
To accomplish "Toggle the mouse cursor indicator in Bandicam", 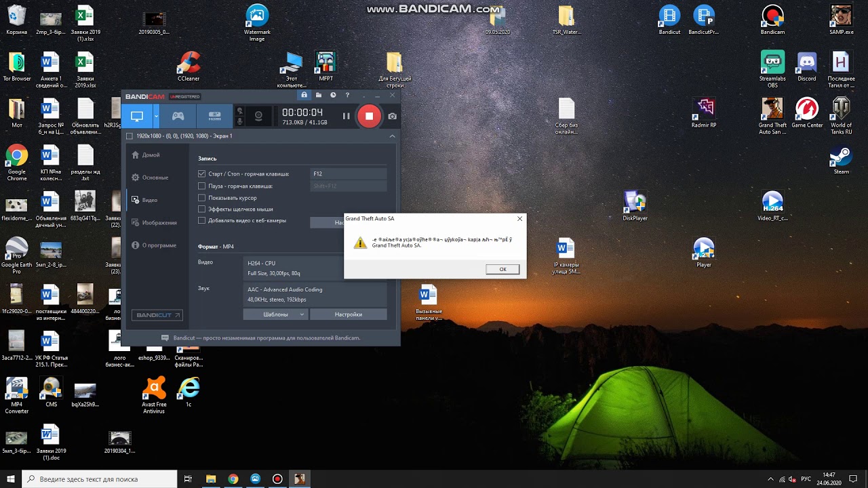I will (239, 111).
